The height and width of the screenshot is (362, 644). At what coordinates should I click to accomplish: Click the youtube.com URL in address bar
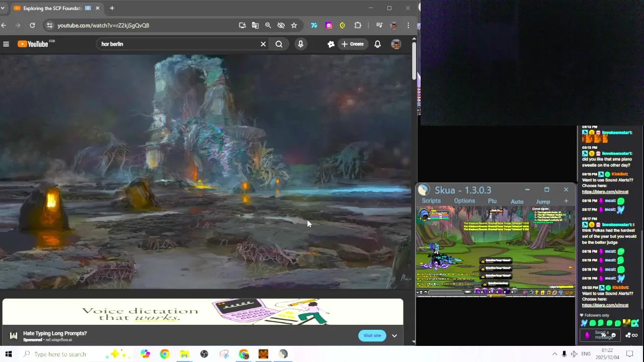coord(103,25)
